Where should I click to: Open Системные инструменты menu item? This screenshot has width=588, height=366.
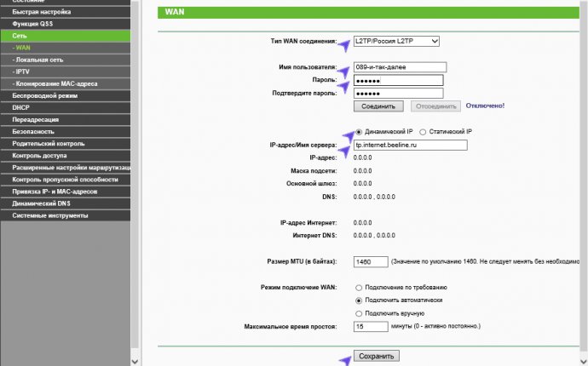pyautogui.click(x=66, y=215)
